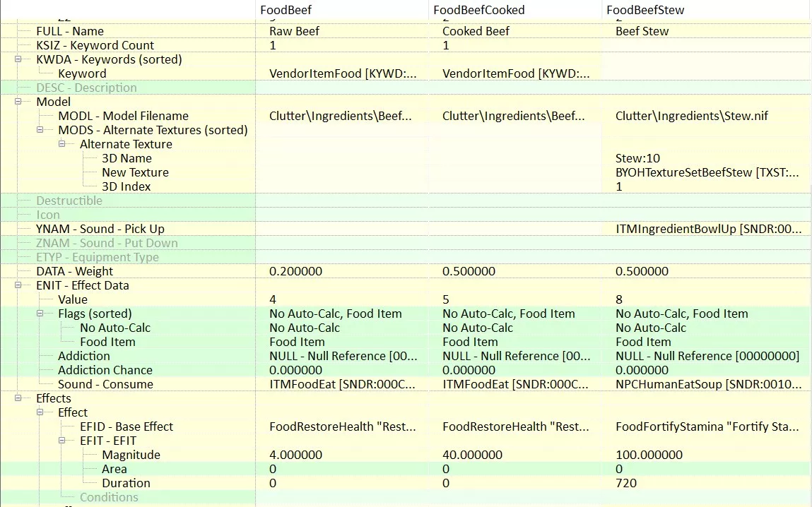812x507 pixels.
Task: Select the New Texture row
Action: tap(135, 172)
